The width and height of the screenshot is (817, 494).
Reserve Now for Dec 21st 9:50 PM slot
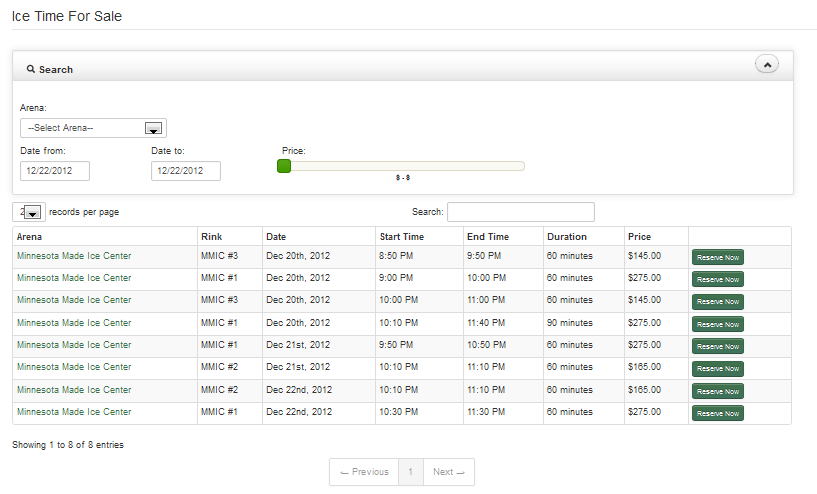[717, 347]
